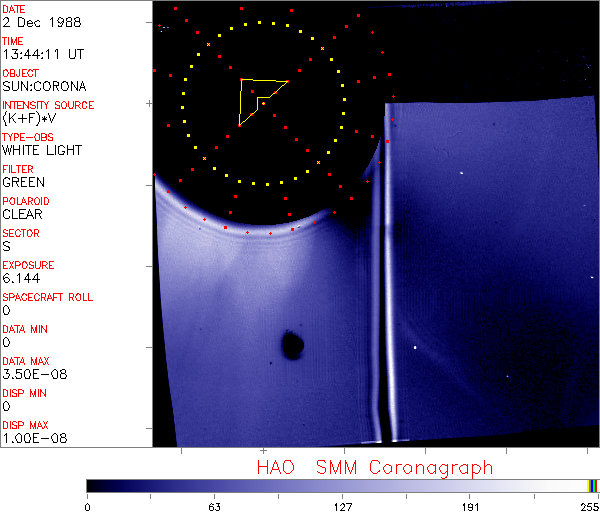Image resolution: width=600 pixels, height=512 pixels.
Task: Click the polaroid value "CLEAR"
Action: pos(22,214)
